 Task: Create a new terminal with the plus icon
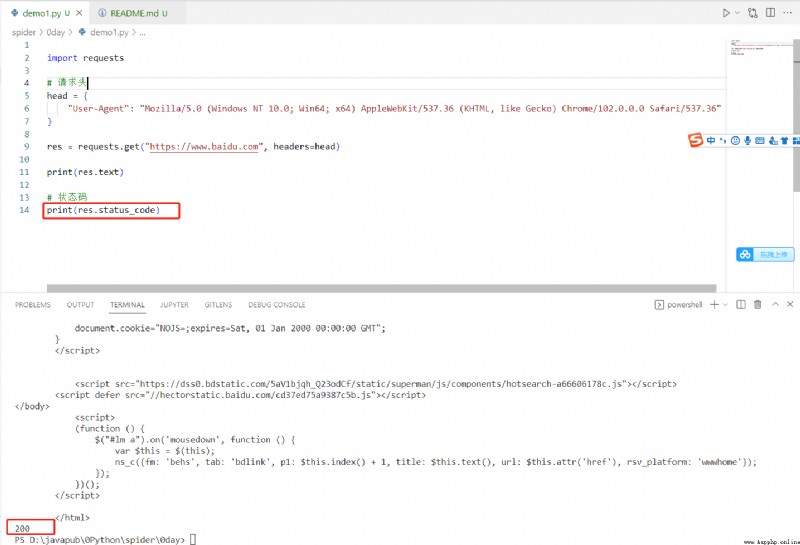(x=714, y=305)
